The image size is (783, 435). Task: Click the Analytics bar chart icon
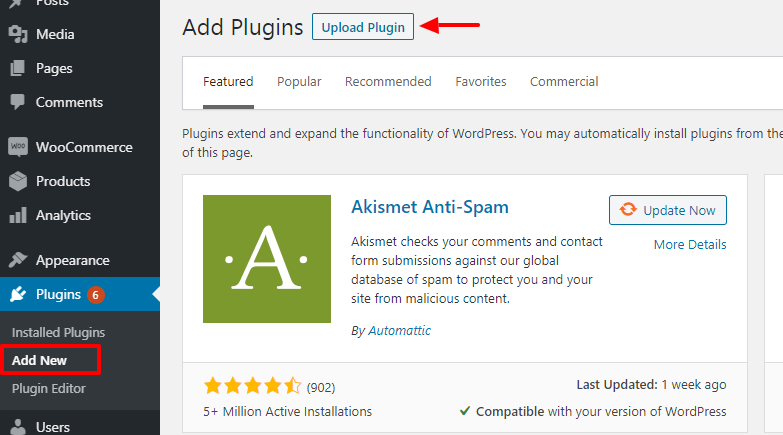click(18, 215)
